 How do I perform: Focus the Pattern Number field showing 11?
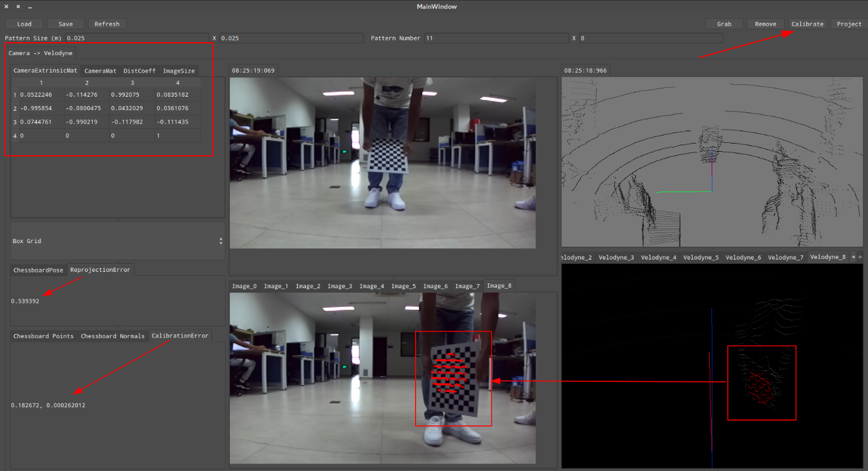[x=496, y=38]
